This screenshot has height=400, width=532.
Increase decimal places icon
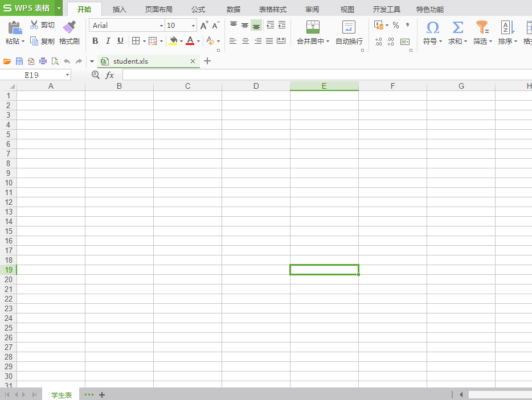pyautogui.click(x=379, y=42)
